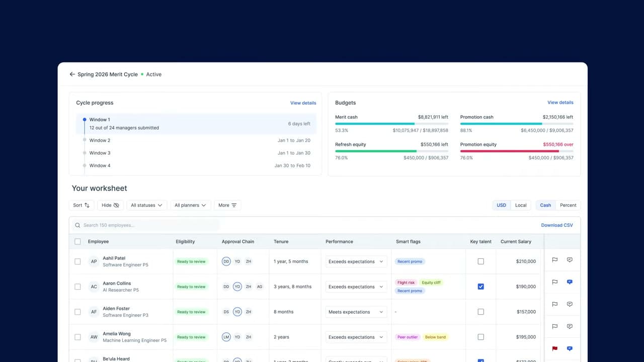Click the magnifier icon in the search bar

coord(78,225)
